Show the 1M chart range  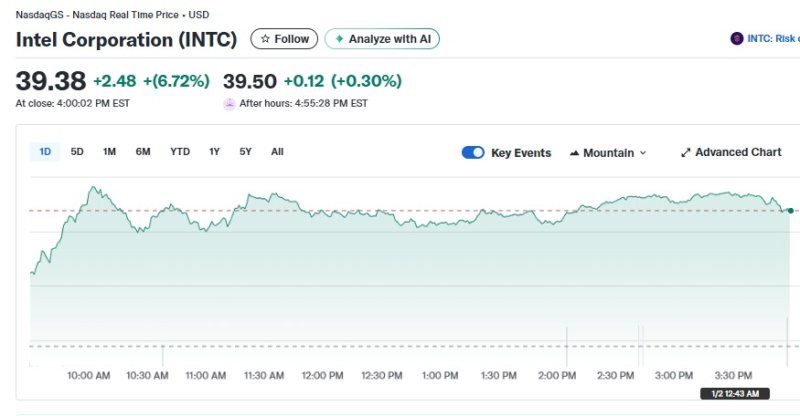point(110,152)
